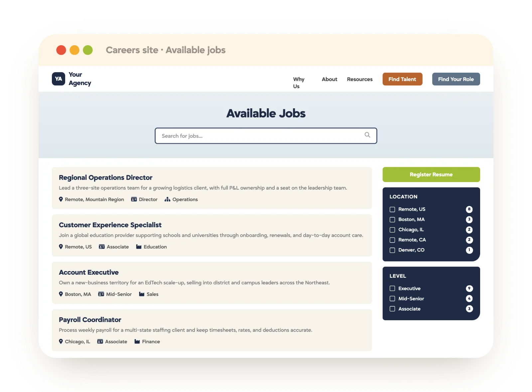Click the industry icon beside Education

pyautogui.click(x=139, y=246)
